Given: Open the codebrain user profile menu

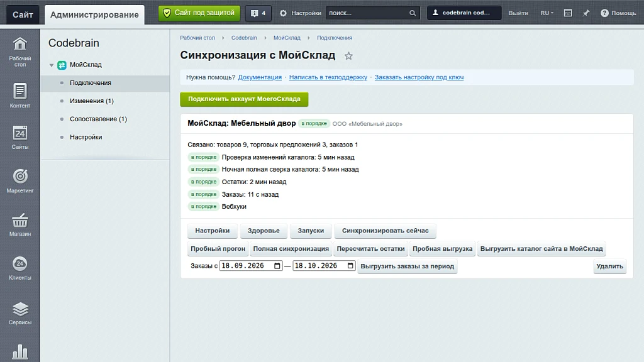Looking at the screenshot, I should pyautogui.click(x=464, y=13).
